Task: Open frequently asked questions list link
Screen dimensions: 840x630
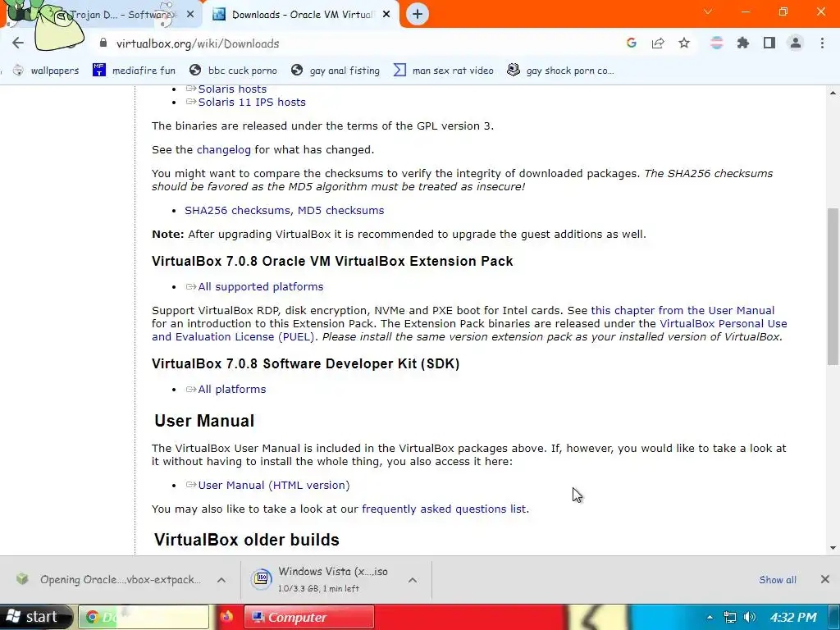Action: point(444,509)
